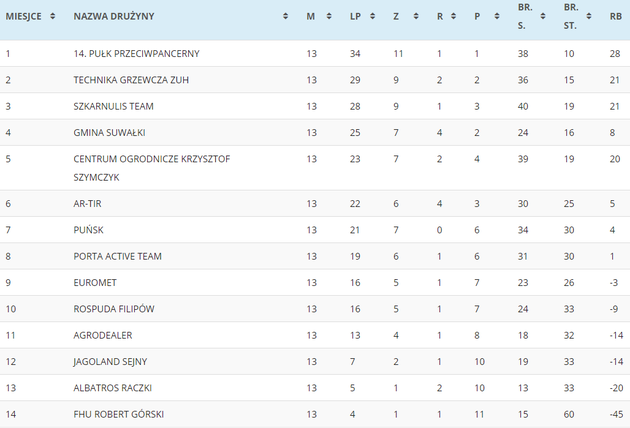This screenshot has height=428, width=630.
Task: Click the Z column sort arrows
Action: 416,16
